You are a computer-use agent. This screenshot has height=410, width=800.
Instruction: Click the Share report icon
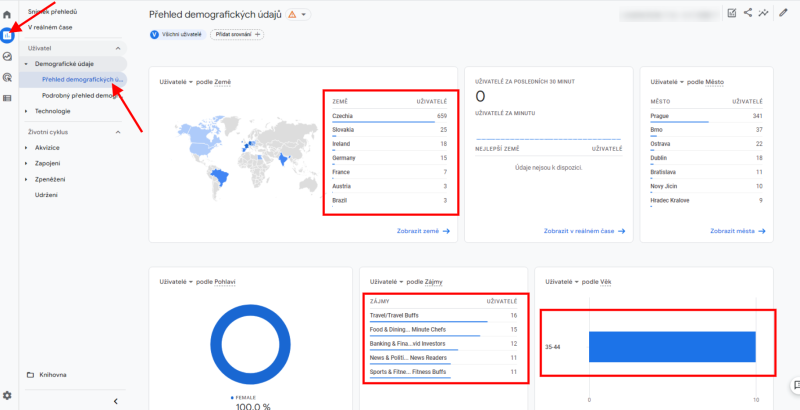point(748,14)
